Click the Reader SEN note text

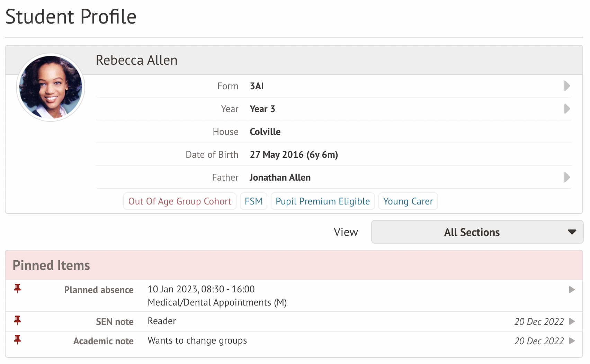coord(162,321)
